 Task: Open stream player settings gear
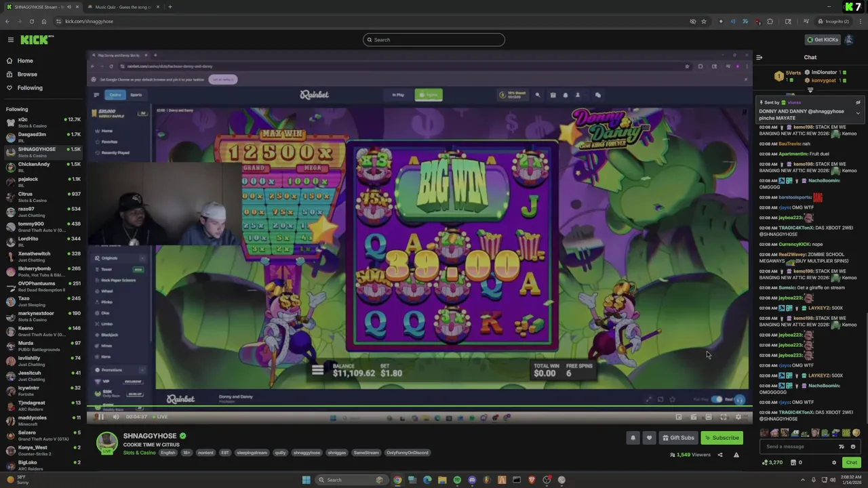coord(738,418)
